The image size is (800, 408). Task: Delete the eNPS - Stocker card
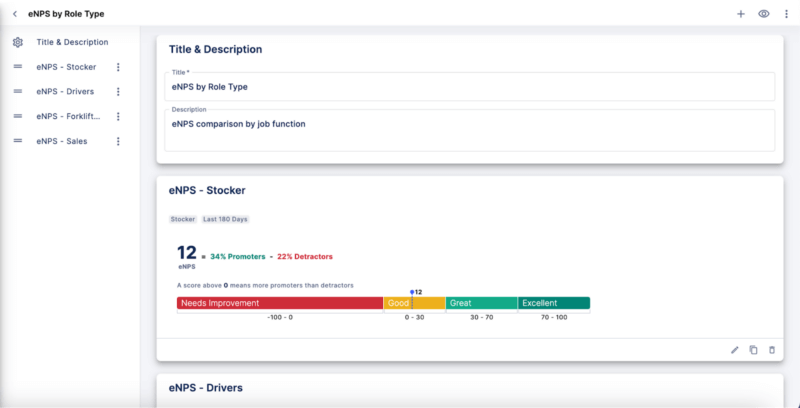(x=772, y=350)
